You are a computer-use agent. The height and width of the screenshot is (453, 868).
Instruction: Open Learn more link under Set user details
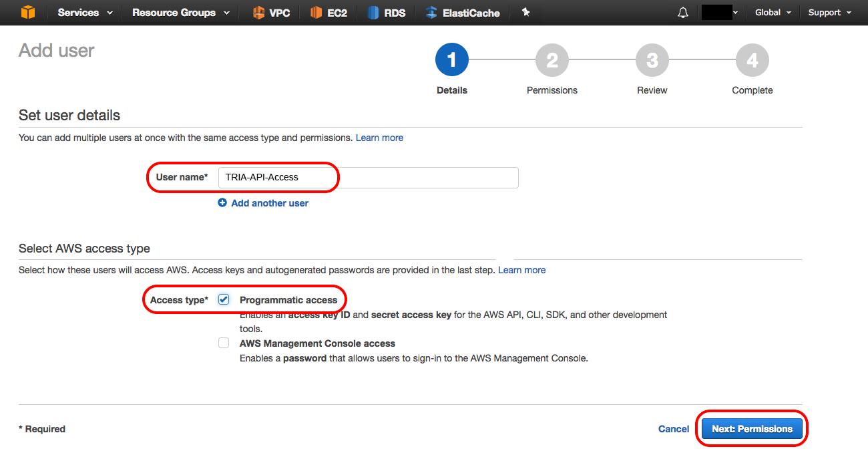point(379,138)
